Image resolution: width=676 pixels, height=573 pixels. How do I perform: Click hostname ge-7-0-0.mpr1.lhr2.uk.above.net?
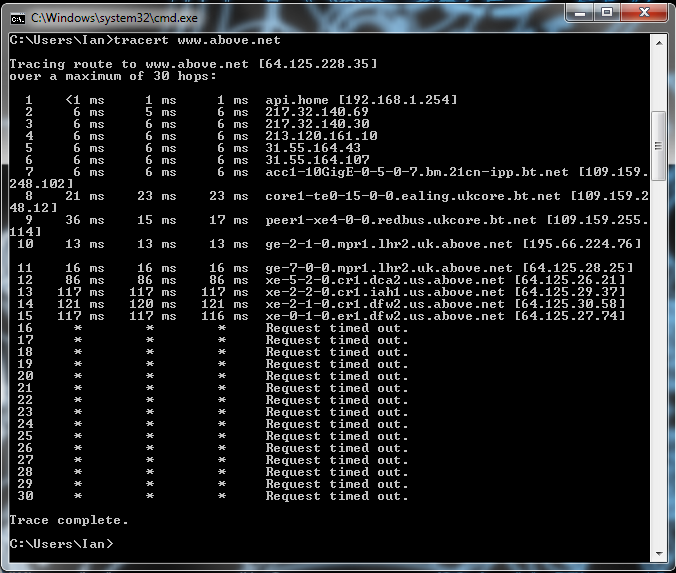click(x=388, y=268)
